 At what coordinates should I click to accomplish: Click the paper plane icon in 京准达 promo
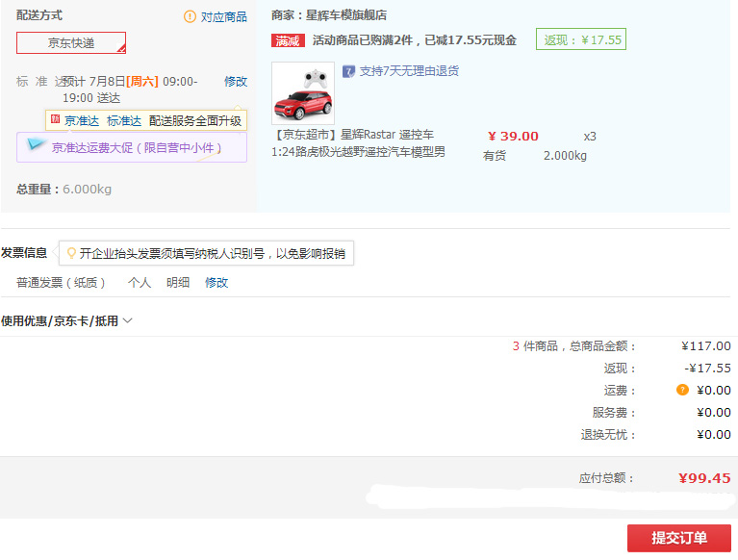[37, 146]
